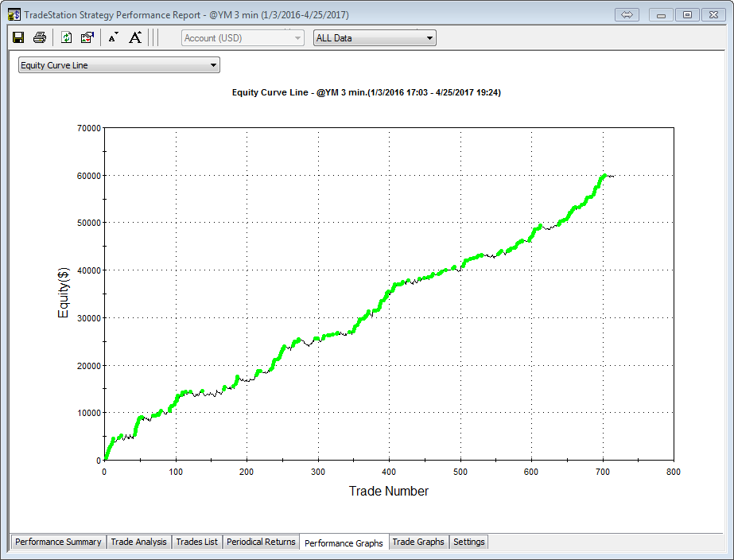The height and width of the screenshot is (560, 734).
Task: Go to the Trades List tab
Action: pyautogui.click(x=196, y=542)
